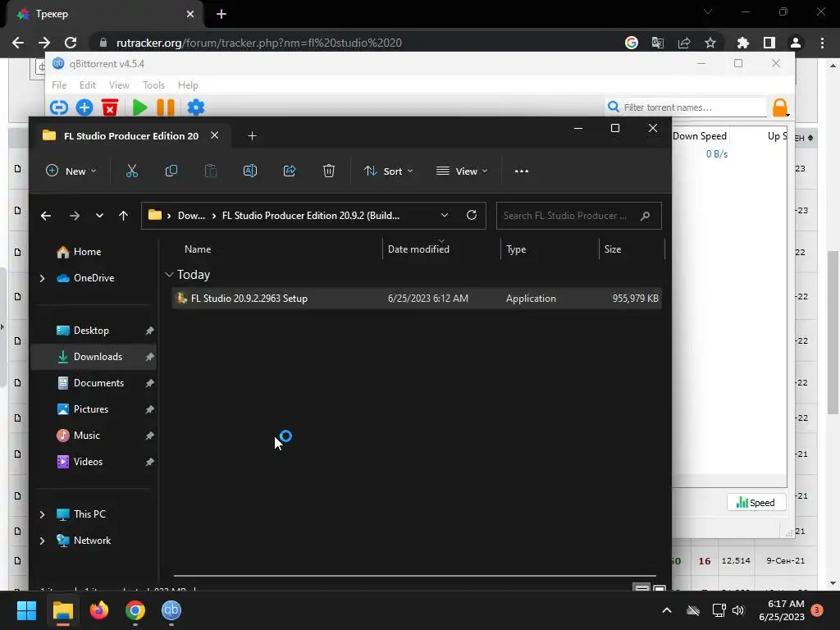Open the See more ellipsis menu

[521, 171]
